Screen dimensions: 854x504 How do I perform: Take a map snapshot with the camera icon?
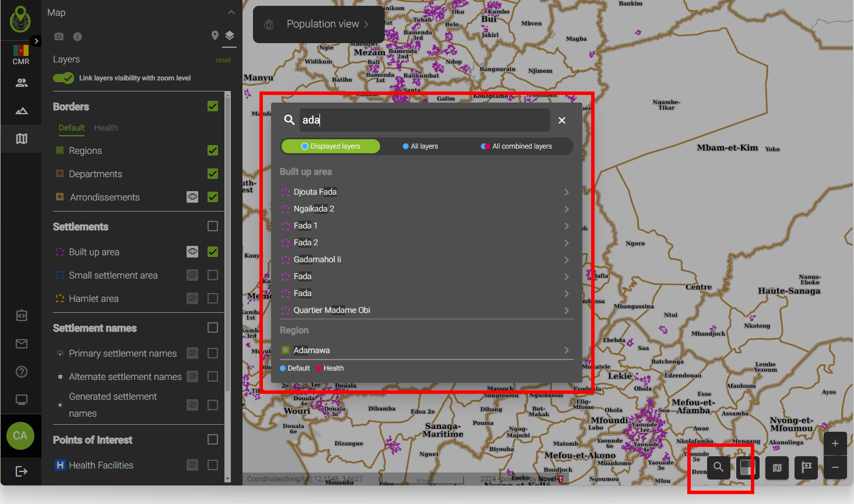tap(59, 36)
